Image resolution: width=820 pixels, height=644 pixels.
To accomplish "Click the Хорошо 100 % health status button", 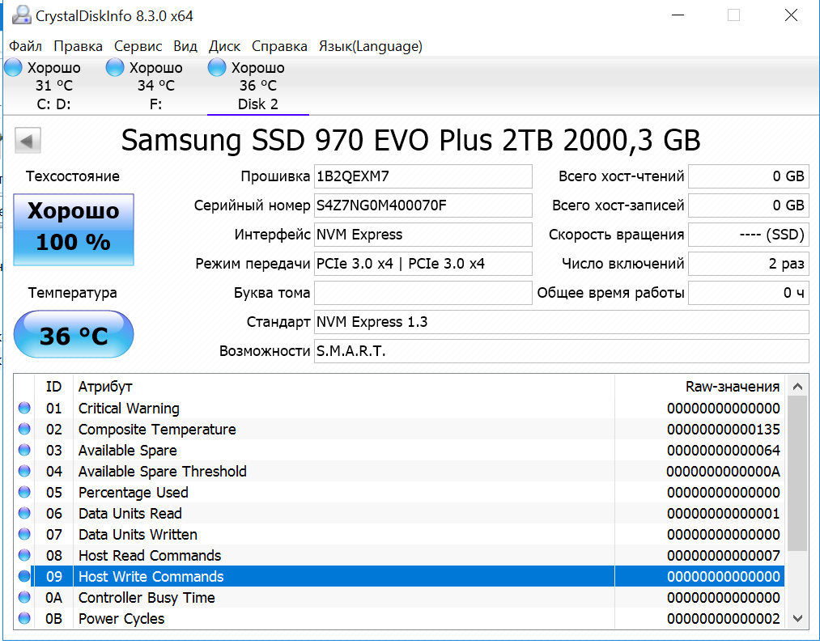I will tap(74, 229).
